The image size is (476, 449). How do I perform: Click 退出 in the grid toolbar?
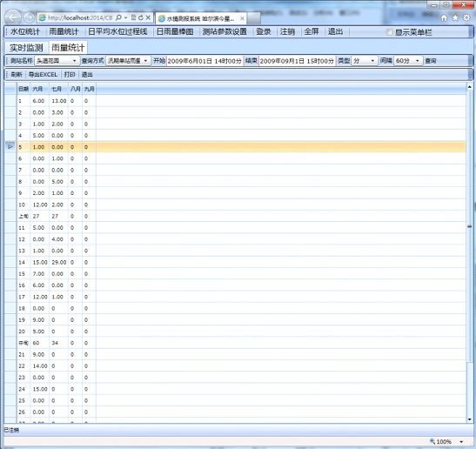87,74
